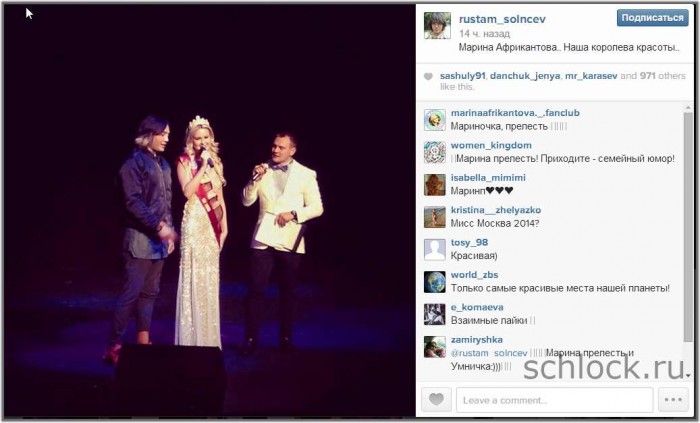Image resolution: width=700 pixels, height=423 pixels.
Task: Open the three-dots more options button
Action: (673, 399)
